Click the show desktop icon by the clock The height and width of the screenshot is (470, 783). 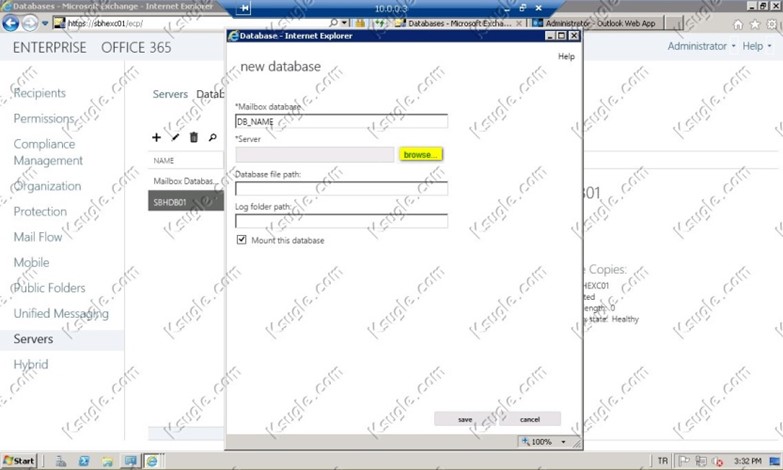point(775,461)
